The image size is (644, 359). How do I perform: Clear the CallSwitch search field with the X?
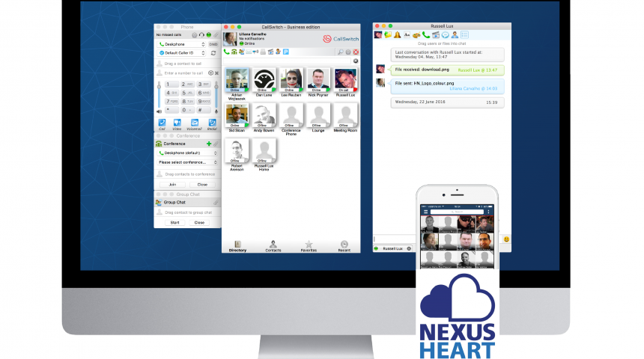pos(356,61)
